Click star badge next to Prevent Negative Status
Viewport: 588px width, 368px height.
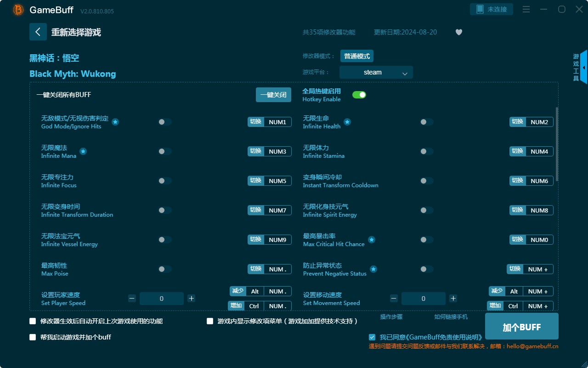click(373, 269)
